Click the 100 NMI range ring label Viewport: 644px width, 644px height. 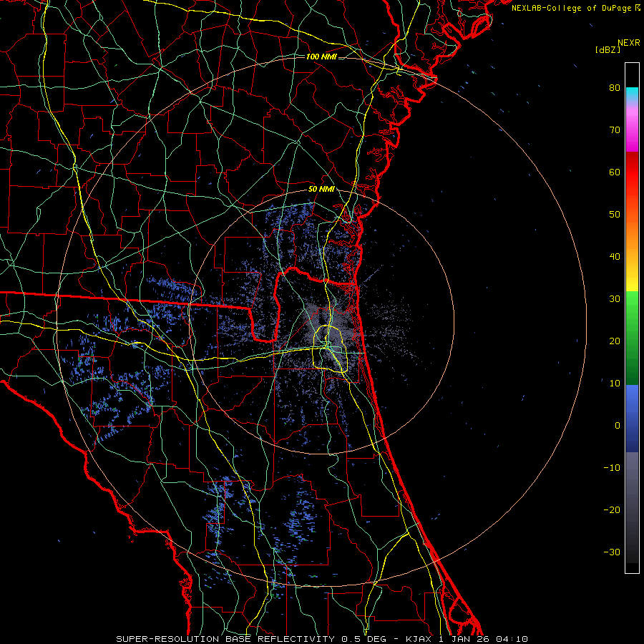[x=321, y=57]
